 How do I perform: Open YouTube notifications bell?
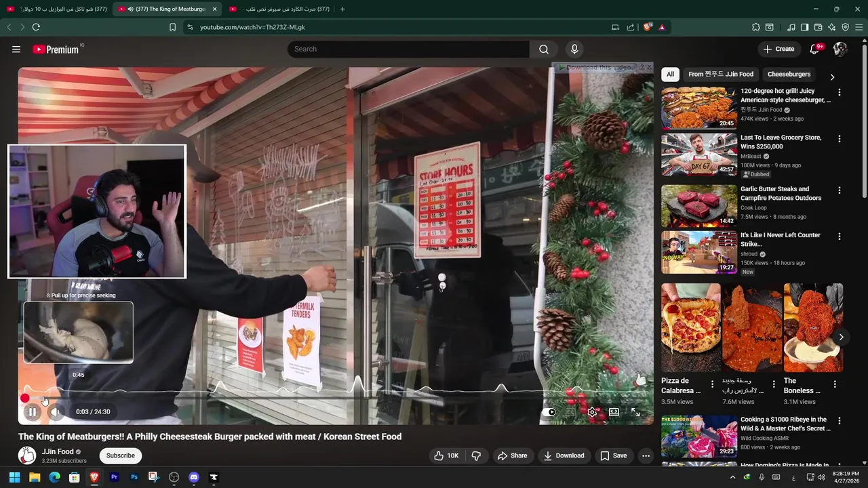pyautogui.click(x=815, y=49)
